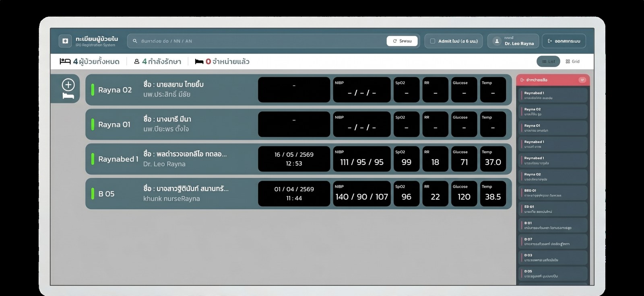
Task: Switch to List view
Action: [548, 62]
